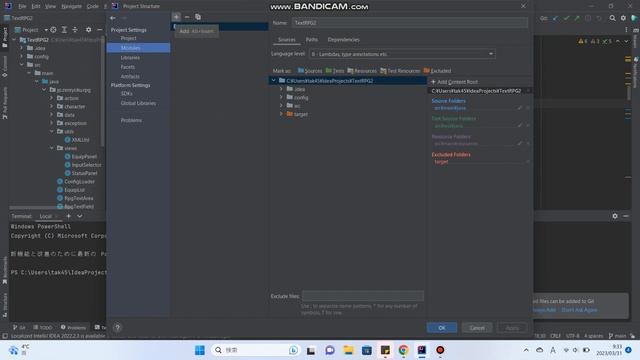Open the Bandicam recorder taskbar icon
640x360 pixels.
click(x=440, y=350)
